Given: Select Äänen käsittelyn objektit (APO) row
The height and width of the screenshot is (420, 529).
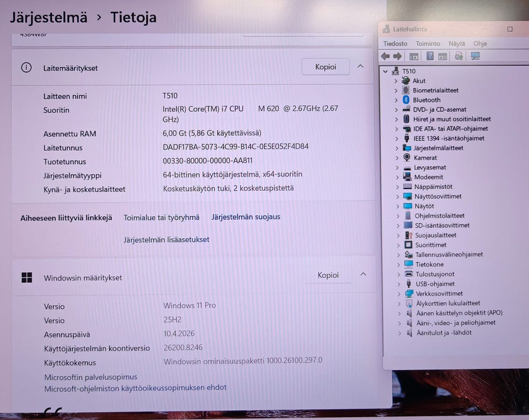Looking at the screenshot, I should (459, 313).
